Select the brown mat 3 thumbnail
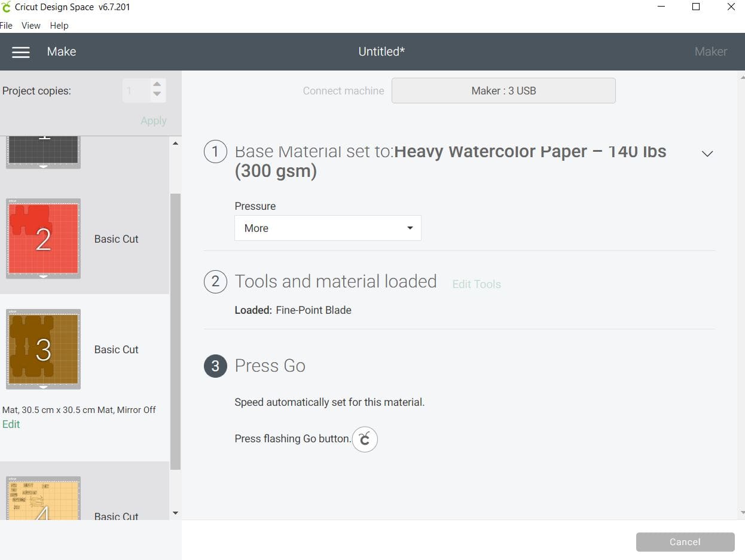 click(43, 350)
